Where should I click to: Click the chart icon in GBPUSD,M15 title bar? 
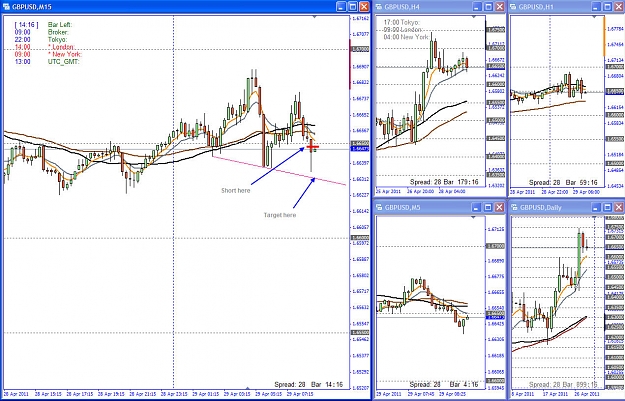[x=6, y=6]
